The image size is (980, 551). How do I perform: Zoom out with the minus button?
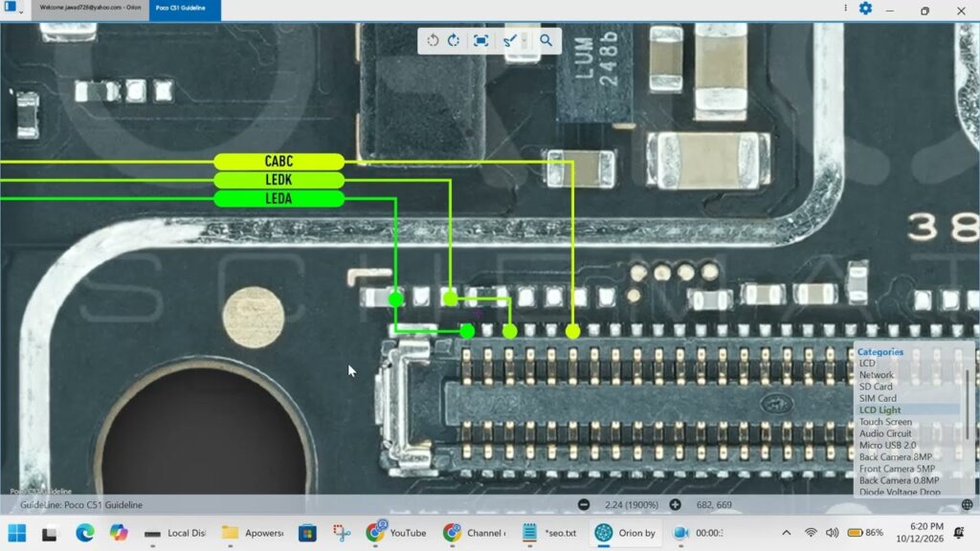click(584, 505)
